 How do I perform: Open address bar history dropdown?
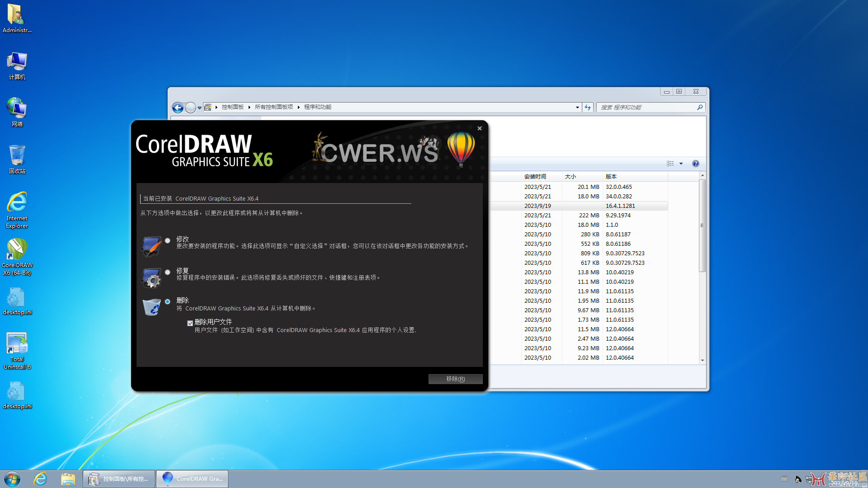point(577,108)
